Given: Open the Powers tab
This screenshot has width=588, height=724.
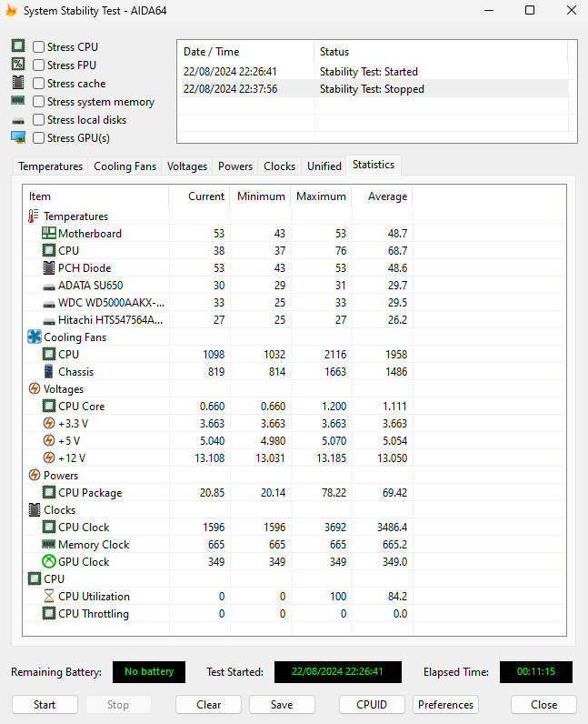Looking at the screenshot, I should point(234,166).
